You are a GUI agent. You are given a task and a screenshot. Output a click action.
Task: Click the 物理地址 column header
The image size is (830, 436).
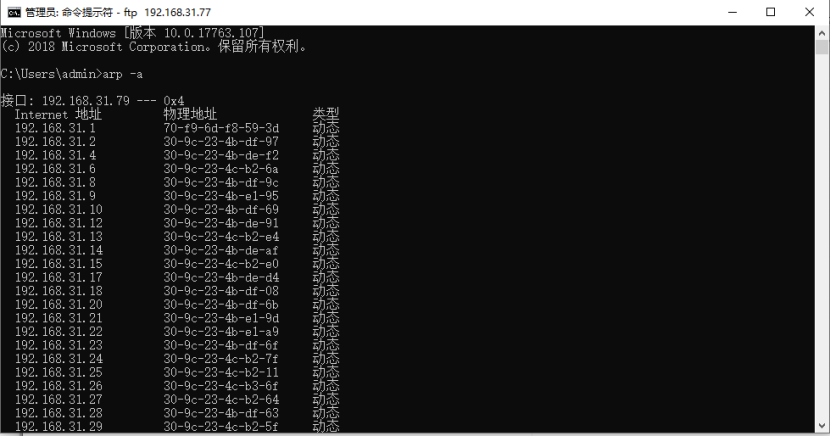tap(190, 114)
